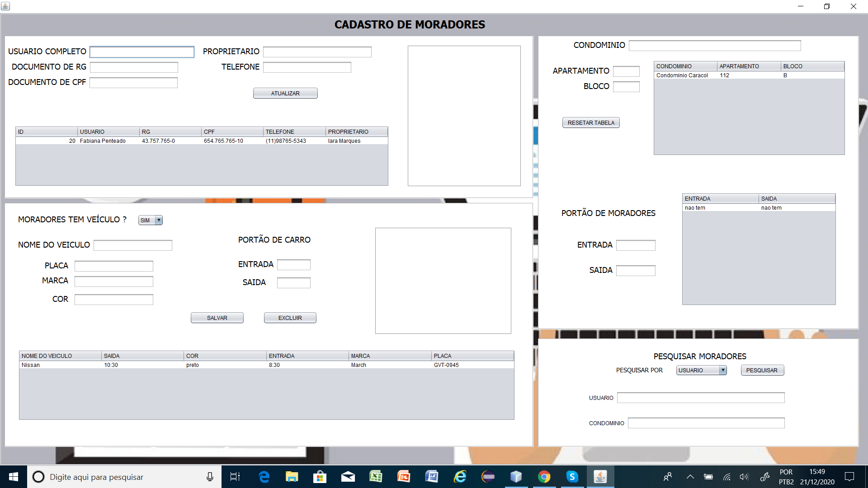The image size is (868, 488).
Task: Open the Windows Start menu
Action: pyautogui.click(x=14, y=477)
